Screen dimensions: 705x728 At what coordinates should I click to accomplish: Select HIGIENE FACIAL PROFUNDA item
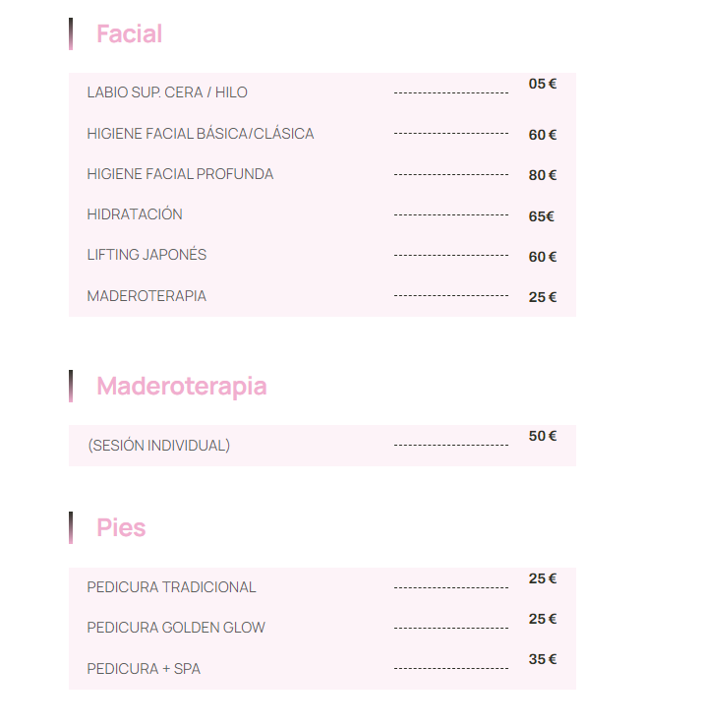click(180, 174)
